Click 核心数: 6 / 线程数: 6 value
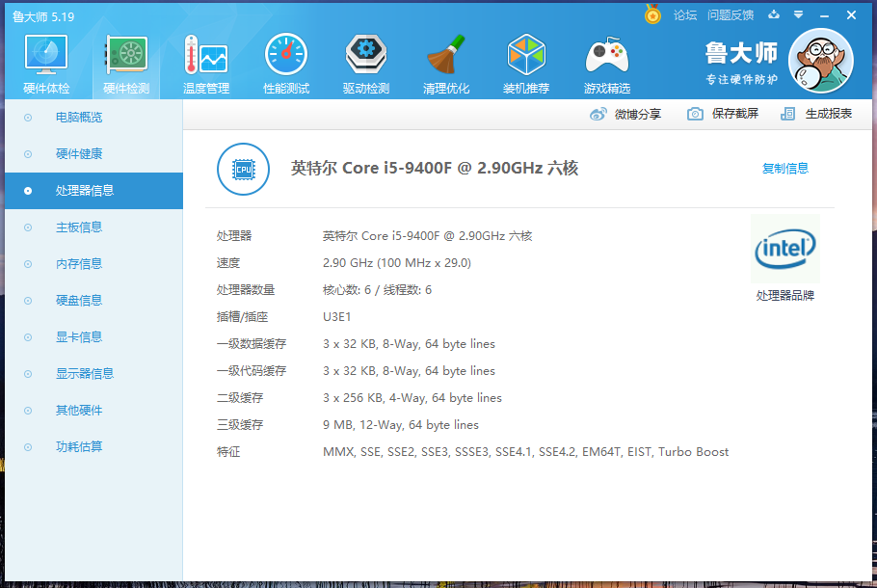877x588 pixels. click(377, 290)
